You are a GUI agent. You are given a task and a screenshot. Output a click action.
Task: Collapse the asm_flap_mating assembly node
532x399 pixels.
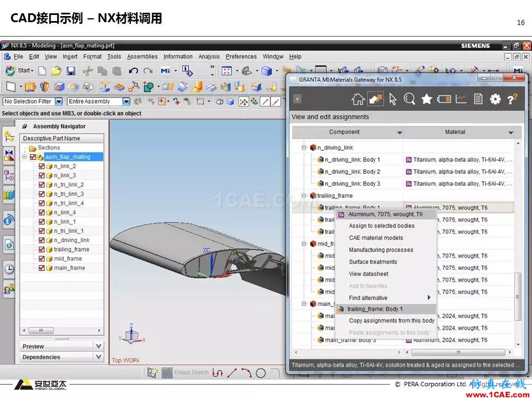coord(24,157)
